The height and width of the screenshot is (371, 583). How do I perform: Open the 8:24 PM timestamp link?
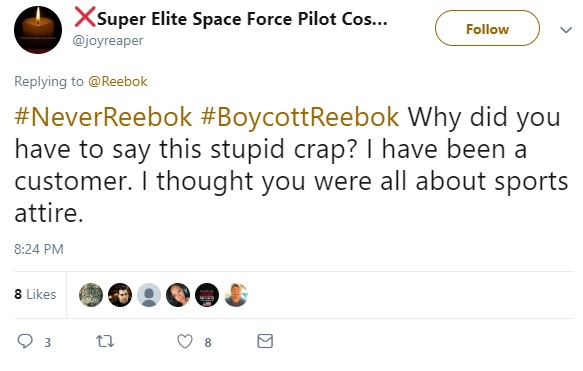[x=39, y=249]
